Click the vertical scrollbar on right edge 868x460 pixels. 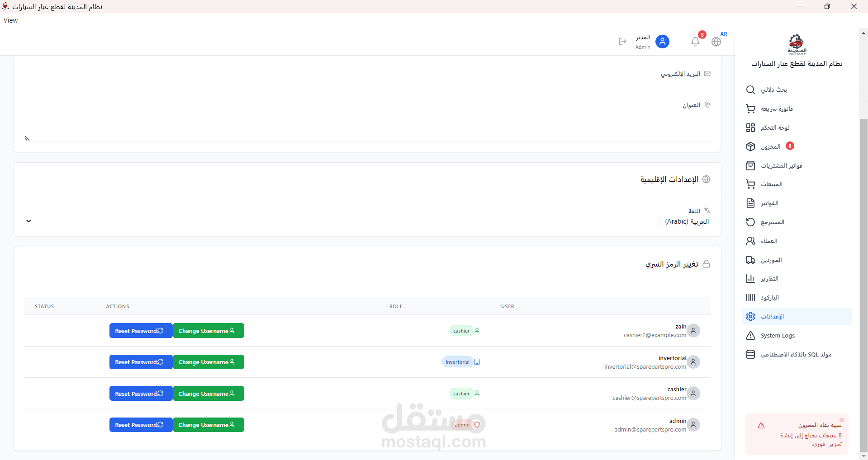[863, 285]
